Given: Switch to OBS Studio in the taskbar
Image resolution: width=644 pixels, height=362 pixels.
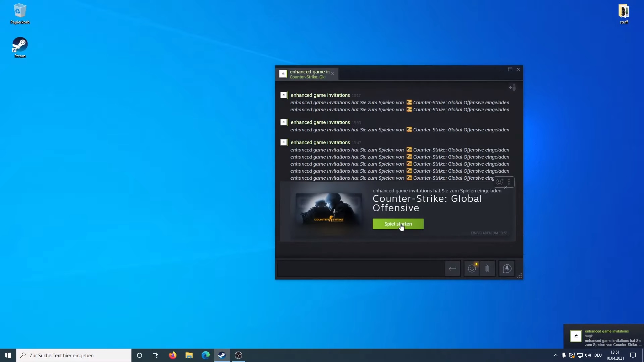Looking at the screenshot, I should [238, 355].
